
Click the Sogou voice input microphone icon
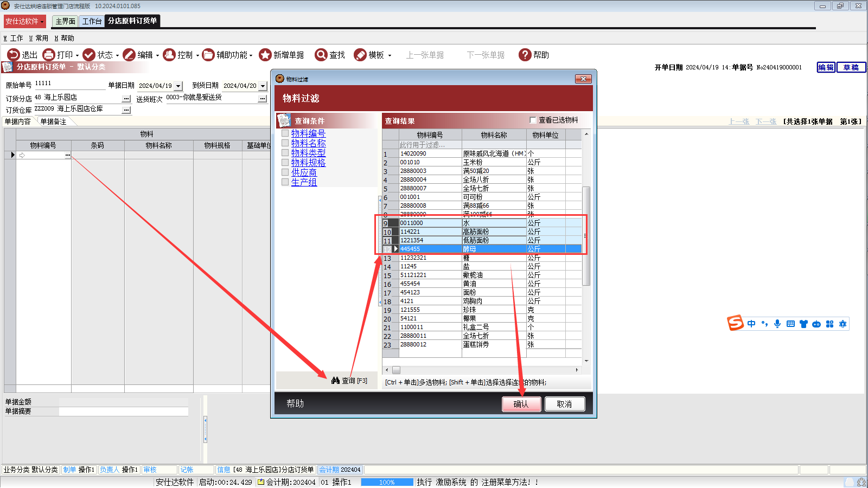(x=777, y=324)
